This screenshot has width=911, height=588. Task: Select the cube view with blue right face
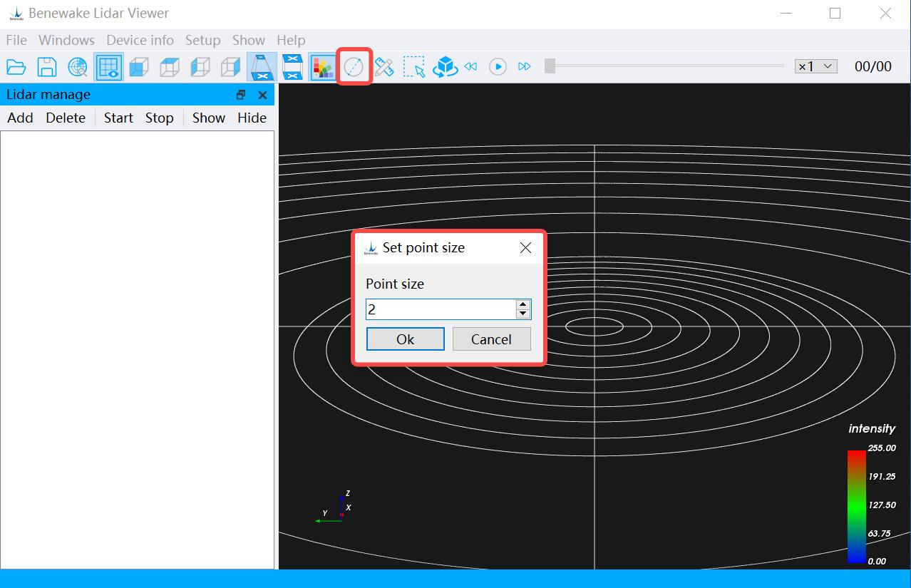[x=231, y=67]
